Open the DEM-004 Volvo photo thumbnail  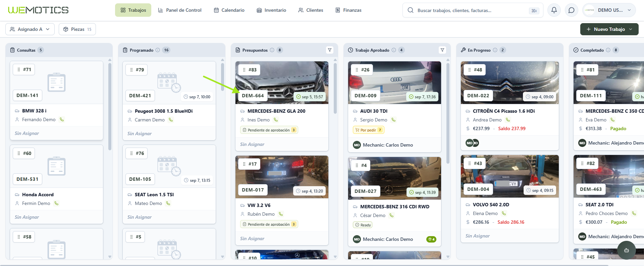(x=510, y=176)
